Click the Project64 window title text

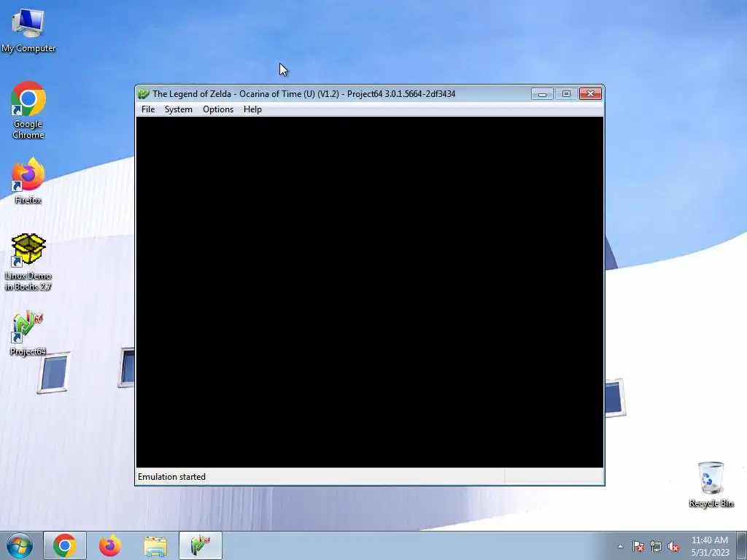tap(304, 94)
